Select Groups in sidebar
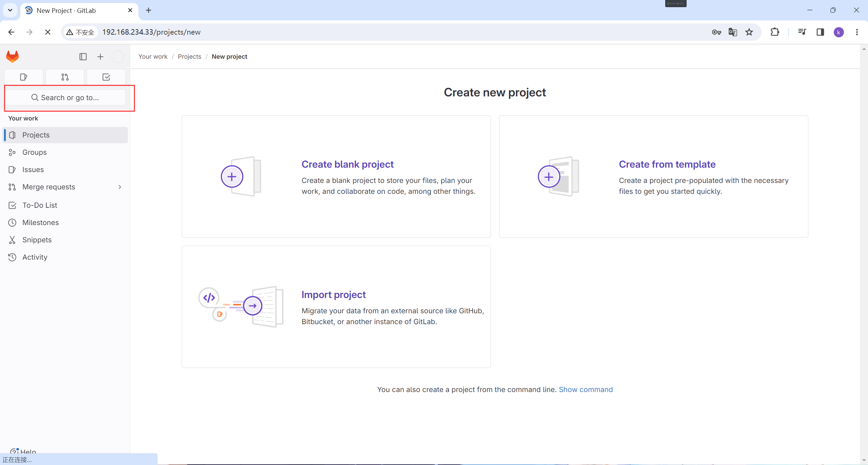868x465 pixels. [34, 152]
